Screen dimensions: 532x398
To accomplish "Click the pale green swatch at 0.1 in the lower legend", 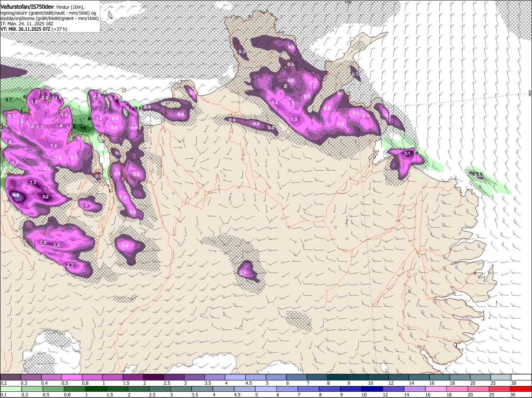I will pyautogui.click(x=10, y=389).
